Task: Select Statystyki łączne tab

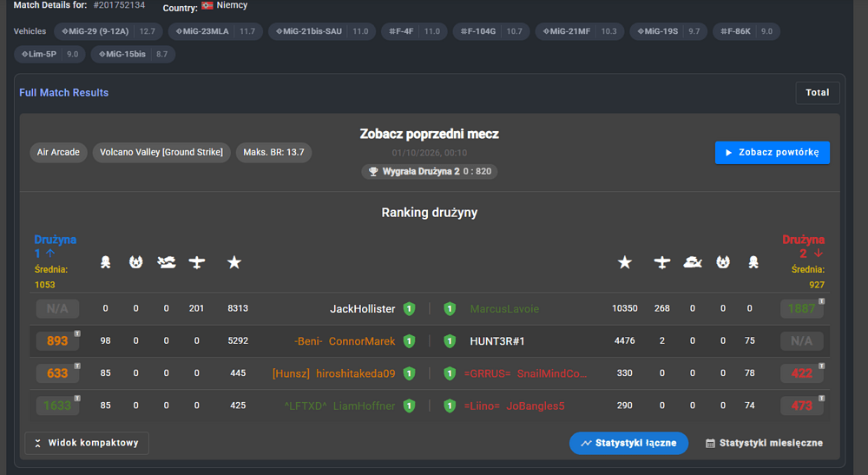Action: pos(628,444)
